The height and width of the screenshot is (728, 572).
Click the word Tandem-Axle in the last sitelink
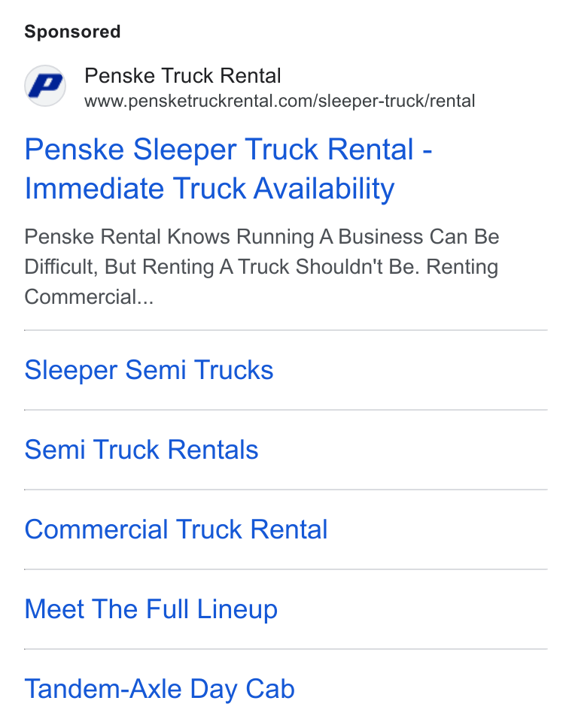102,689
